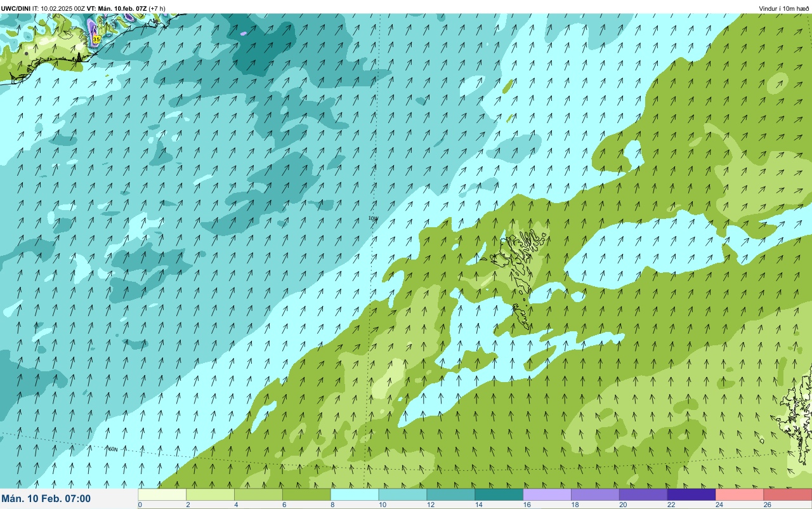Click the pale yellow 0–2 legend swatch
This screenshot has height=509, width=812.
[x=162, y=494]
